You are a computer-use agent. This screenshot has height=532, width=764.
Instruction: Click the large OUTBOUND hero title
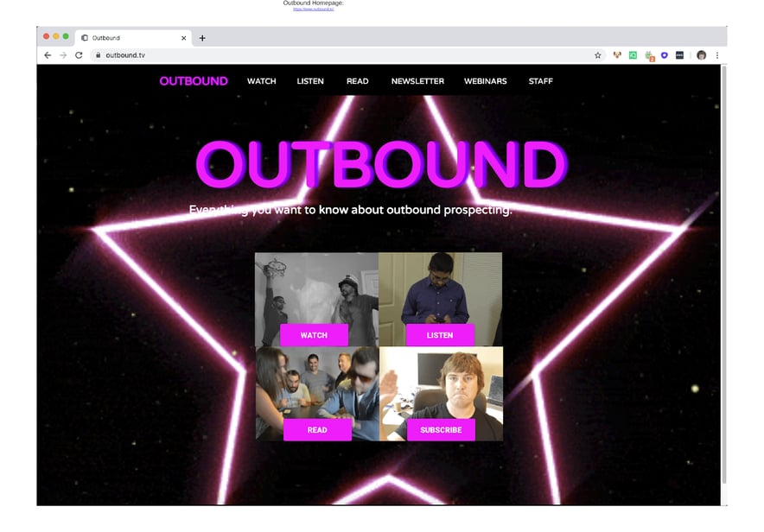tap(381, 164)
